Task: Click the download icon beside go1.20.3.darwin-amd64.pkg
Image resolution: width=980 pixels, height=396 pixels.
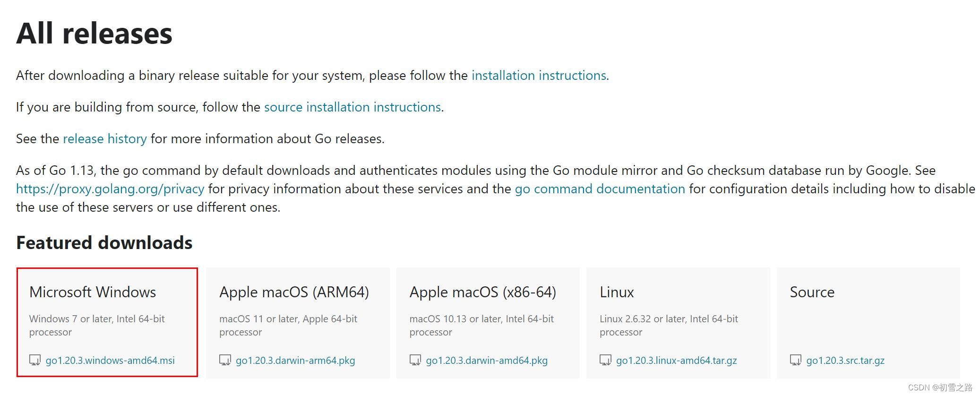Action: point(415,360)
